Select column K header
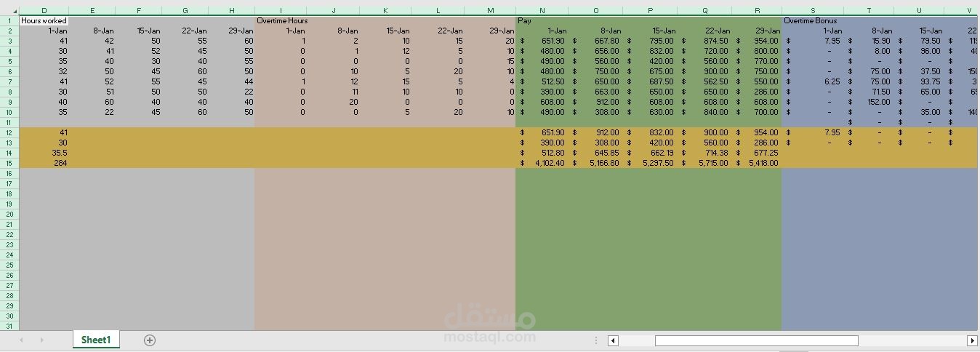 tap(385, 11)
